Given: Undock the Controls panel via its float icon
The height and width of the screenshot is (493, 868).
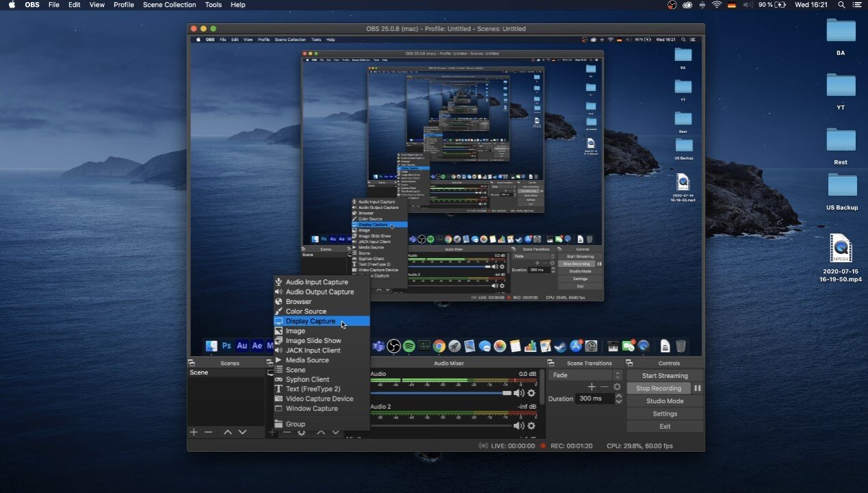Looking at the screenshot, I should [629, 364].
